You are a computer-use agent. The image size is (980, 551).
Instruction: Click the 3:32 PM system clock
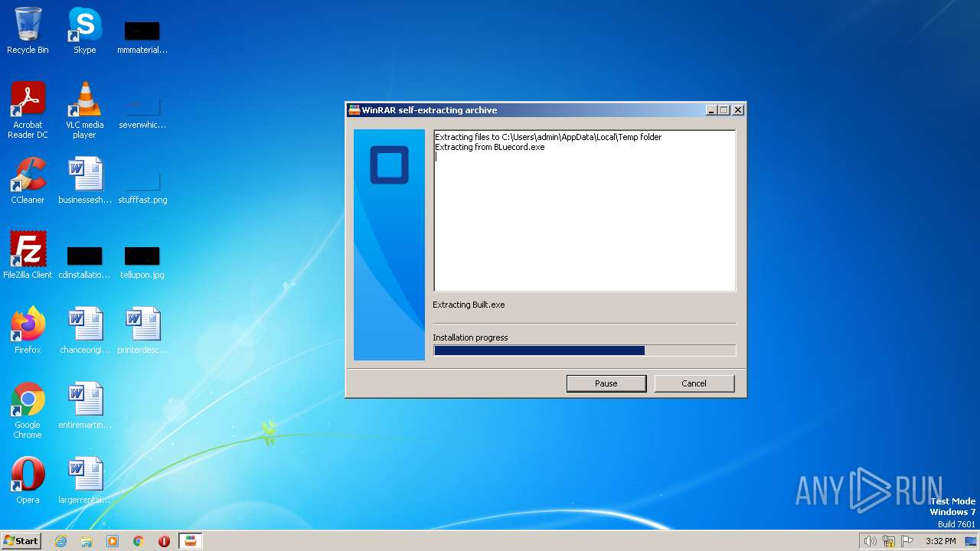pyautogui.click(x=941, y=541)
